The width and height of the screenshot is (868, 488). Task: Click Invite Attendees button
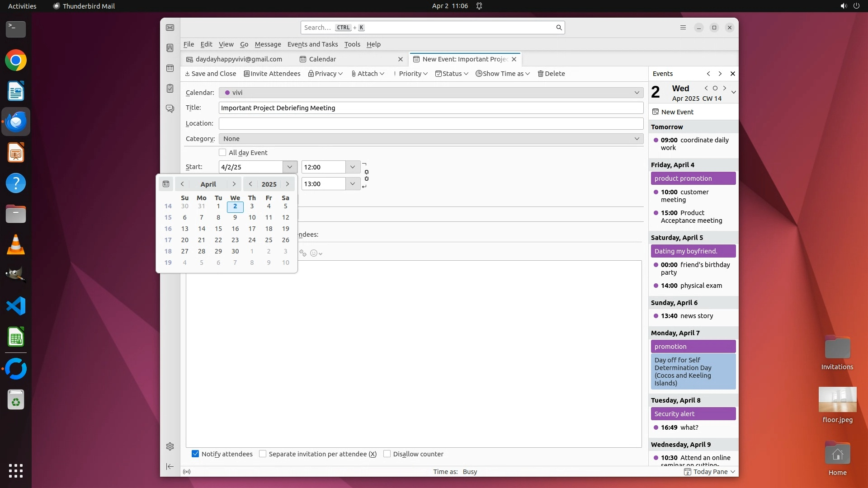272,74
